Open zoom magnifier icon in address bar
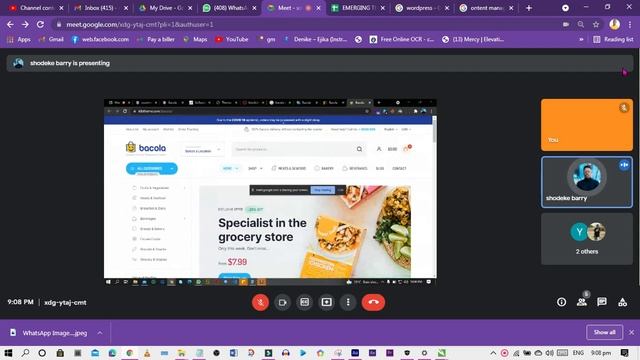 (581, 24)
